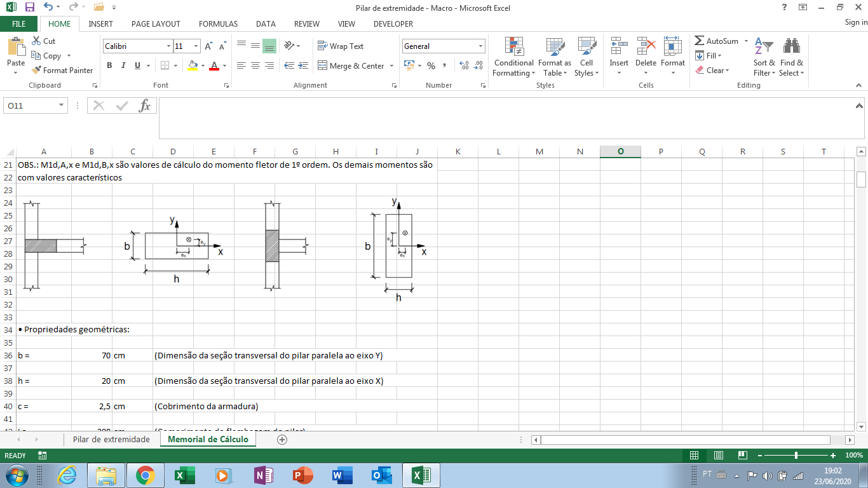Open the Font name dropdown showing Calibri

point(169,46)
